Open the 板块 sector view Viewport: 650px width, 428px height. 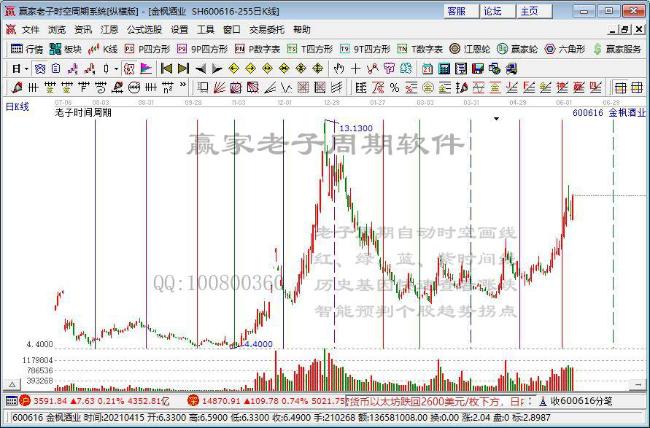65,49
